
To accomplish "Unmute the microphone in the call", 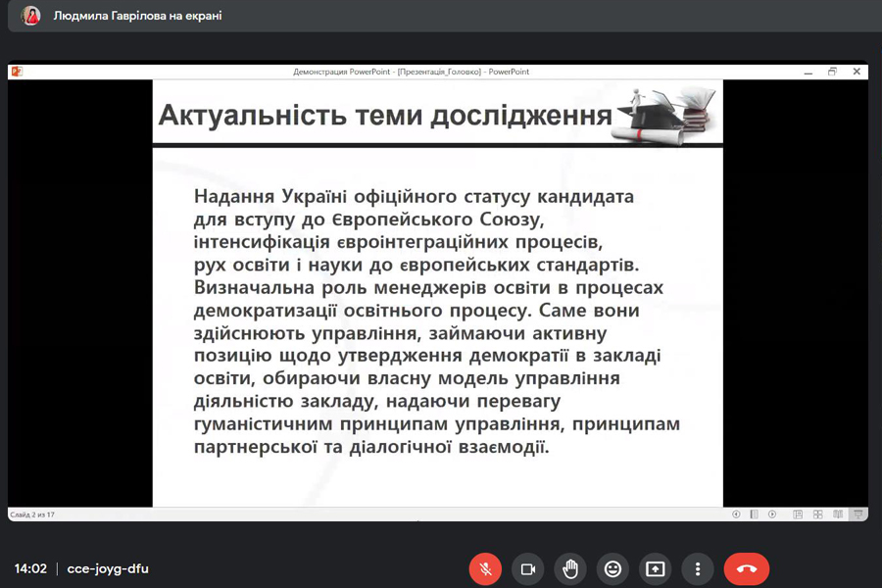I will point(485,568).
